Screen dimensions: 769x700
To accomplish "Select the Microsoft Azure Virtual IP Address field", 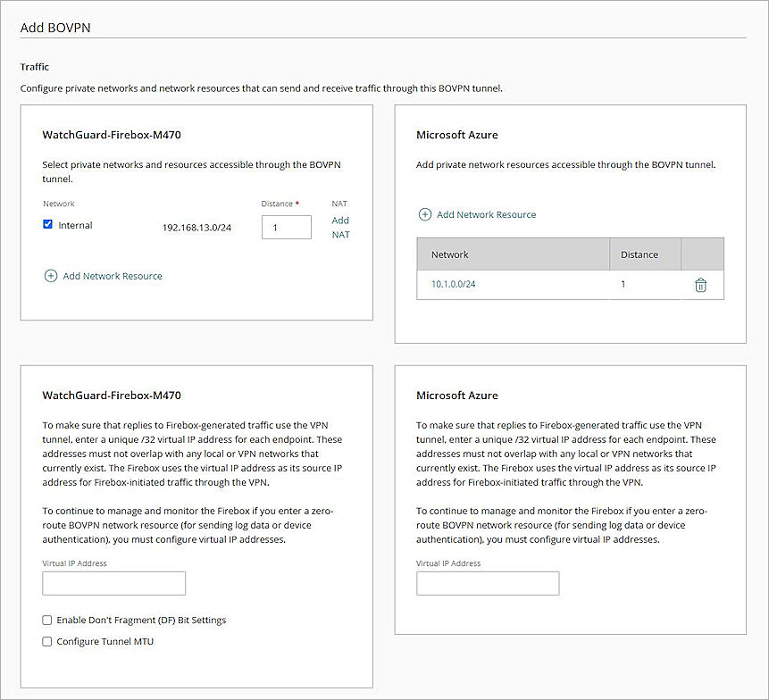I will [x=487, y=583].
